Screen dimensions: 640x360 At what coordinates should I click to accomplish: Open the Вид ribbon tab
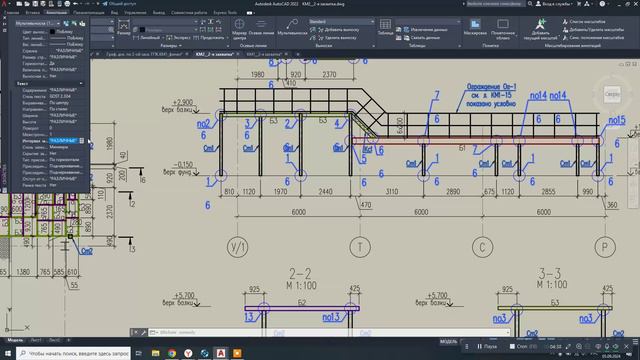[114, 13]
